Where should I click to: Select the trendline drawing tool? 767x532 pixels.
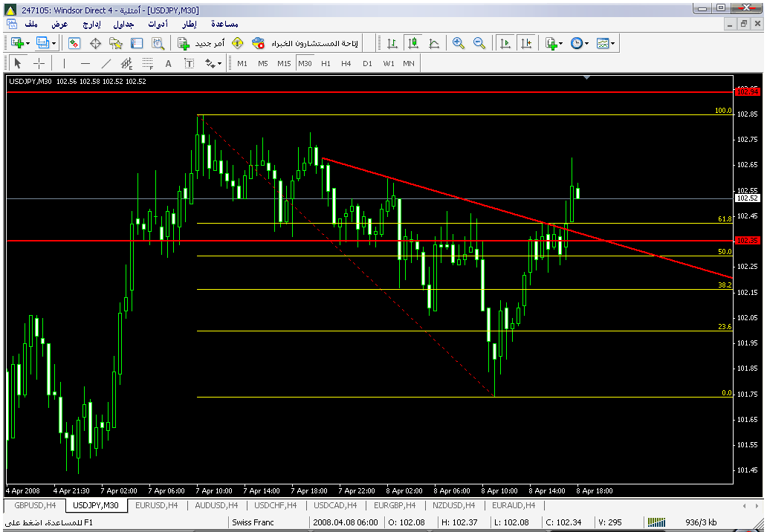pos(106,63)
